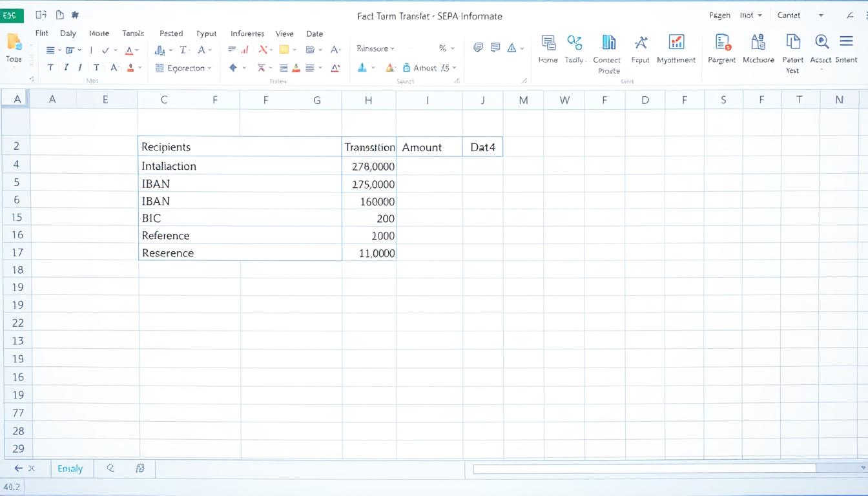Click the checkmark icon in ribbon
The height and width of the screenshot is (496, 868).
[105, 50]
